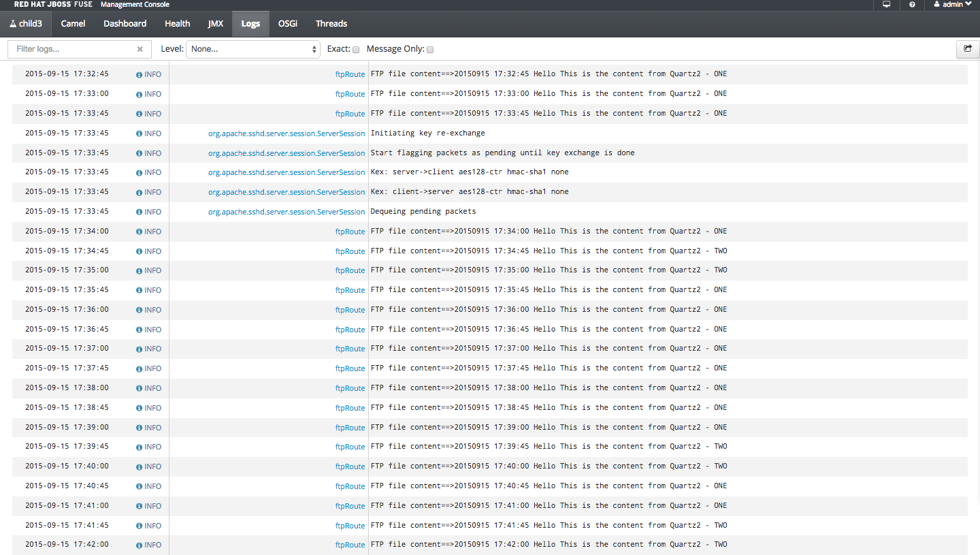Click the FTP file content message at 17:39:45

[x=549, y=447]
